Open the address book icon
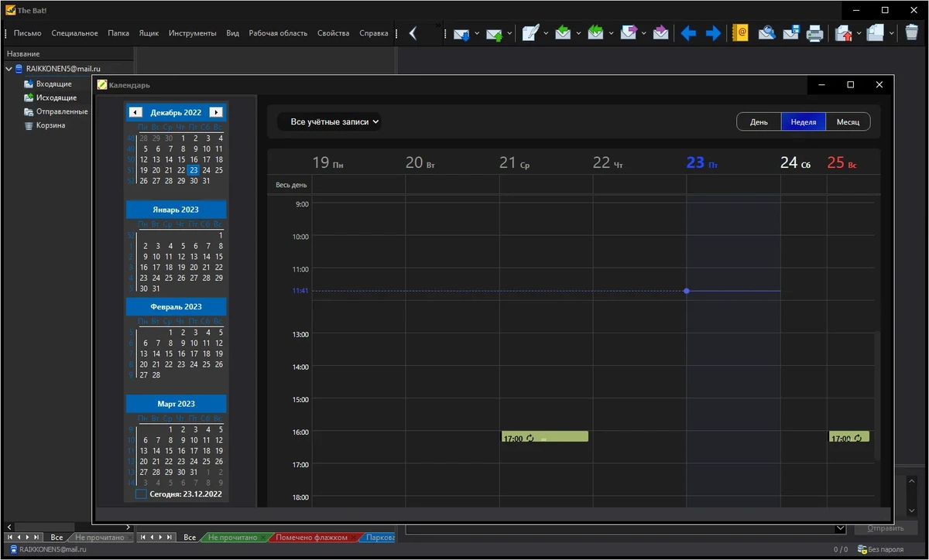Viewport: 929px width, 560px height. tap(740, 33)
